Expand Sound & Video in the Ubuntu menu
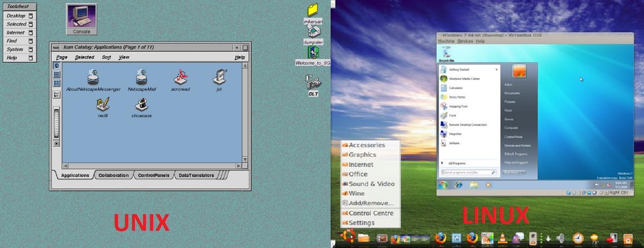644x248 pixels. click(x=371, y=184)
